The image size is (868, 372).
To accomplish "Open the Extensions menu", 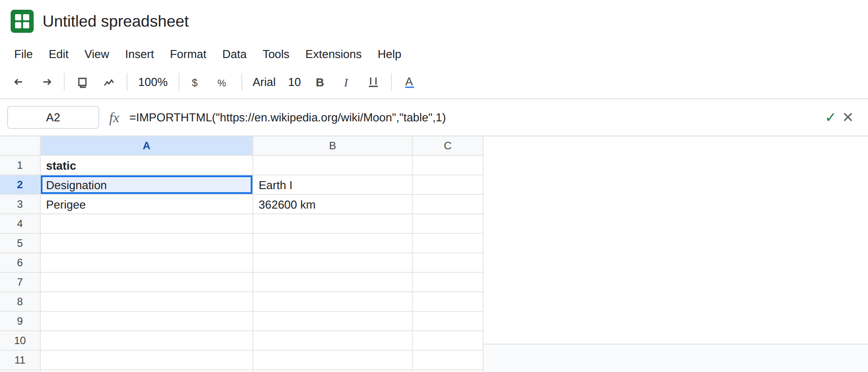I will point(333,54).
